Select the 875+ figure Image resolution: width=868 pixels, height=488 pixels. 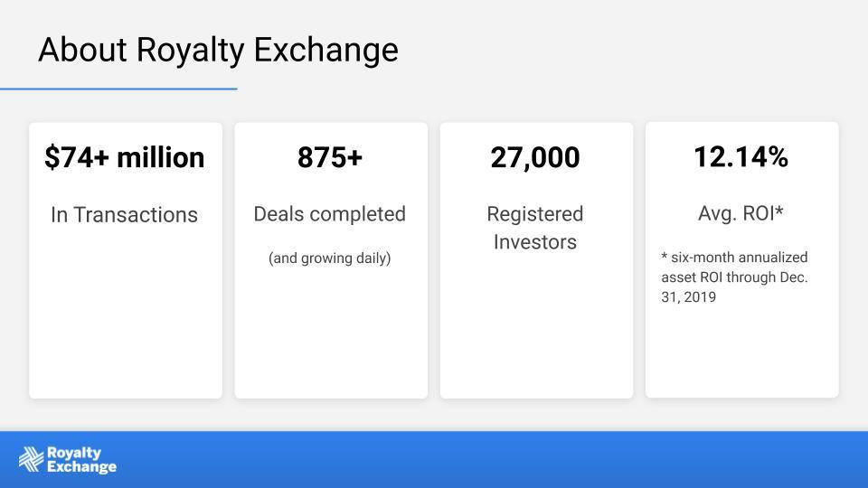tap(330, 157)
